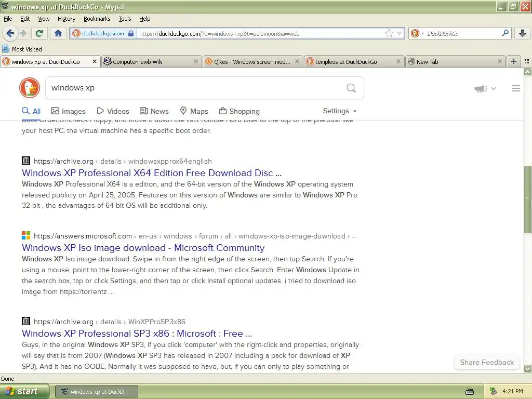The width and height of the screenshot is (532, 399).
Task: Expand the Settings dropdown
Action: (x=340, y=111)
